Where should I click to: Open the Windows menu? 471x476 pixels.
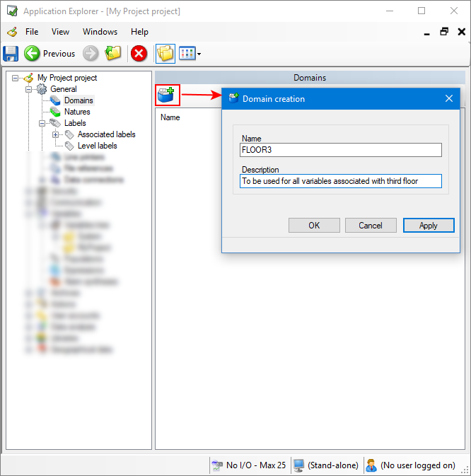(x=100, y=32)
